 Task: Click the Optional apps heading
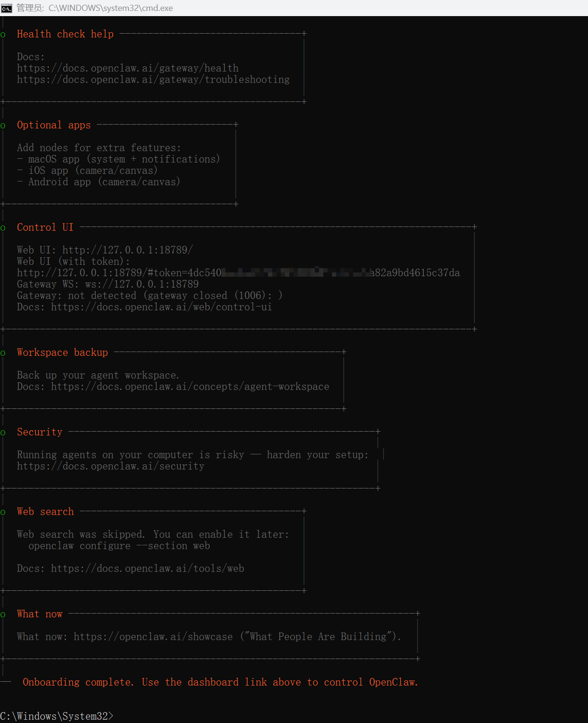54,125
